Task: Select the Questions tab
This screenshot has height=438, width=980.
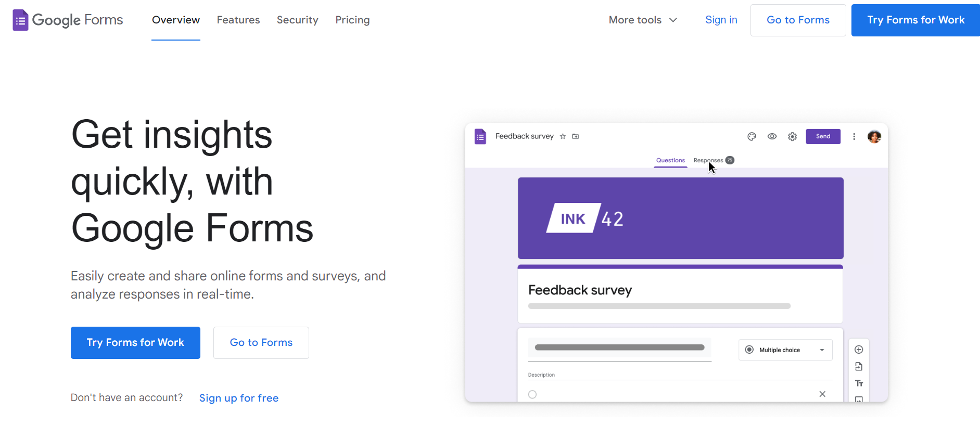Action: (670, 161)
